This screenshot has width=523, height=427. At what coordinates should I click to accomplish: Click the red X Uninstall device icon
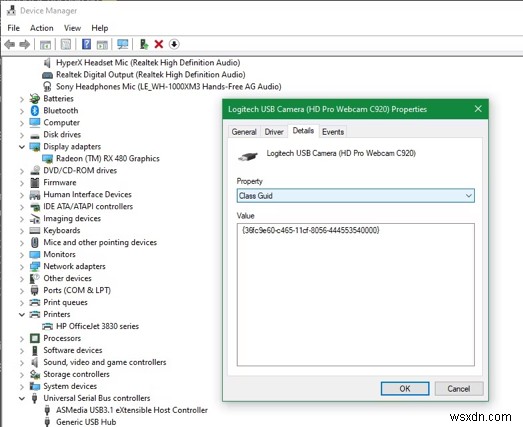pyautogui.click(x=159, y=44)
